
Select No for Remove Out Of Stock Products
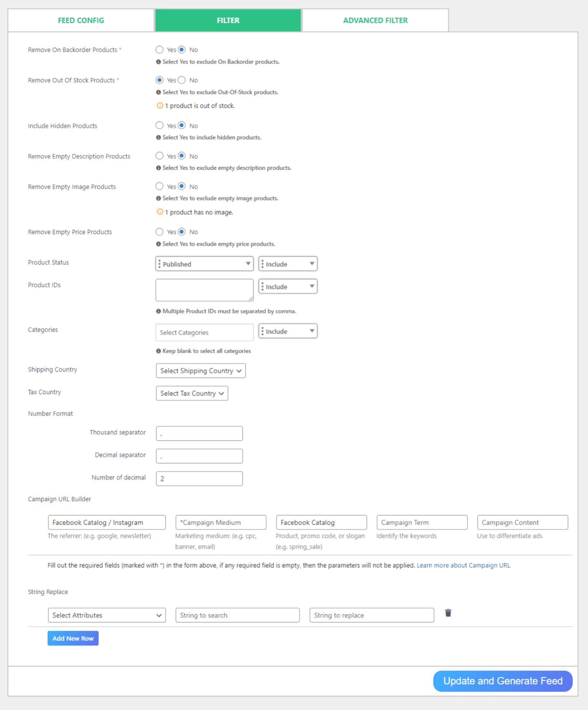(x=181, y=80)
